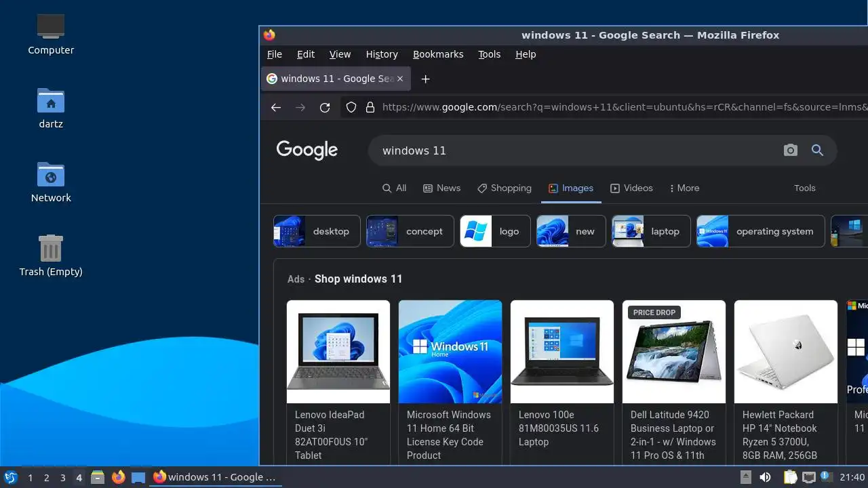
Task: Click the shield tracking protection icon
Action: (x=351, y=107)
